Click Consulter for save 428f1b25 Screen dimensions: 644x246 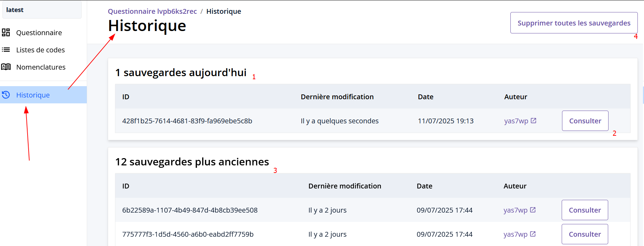(x=585, y=121)
